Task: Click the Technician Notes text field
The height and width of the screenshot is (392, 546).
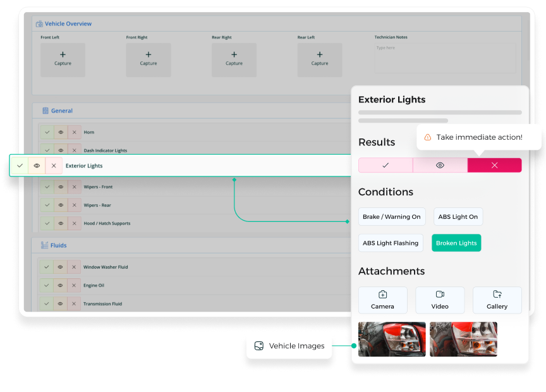Action: click(445, 58)
